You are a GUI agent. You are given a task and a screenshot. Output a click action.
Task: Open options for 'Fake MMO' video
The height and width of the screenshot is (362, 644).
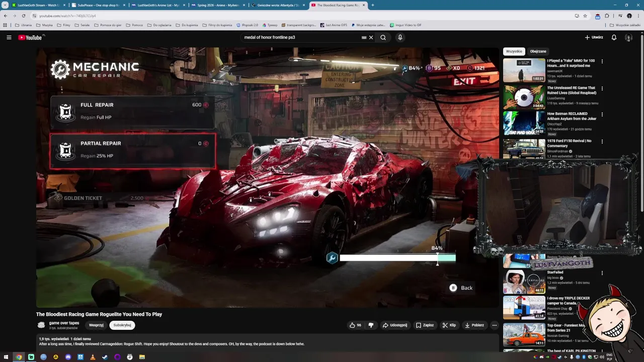(602, 61)
